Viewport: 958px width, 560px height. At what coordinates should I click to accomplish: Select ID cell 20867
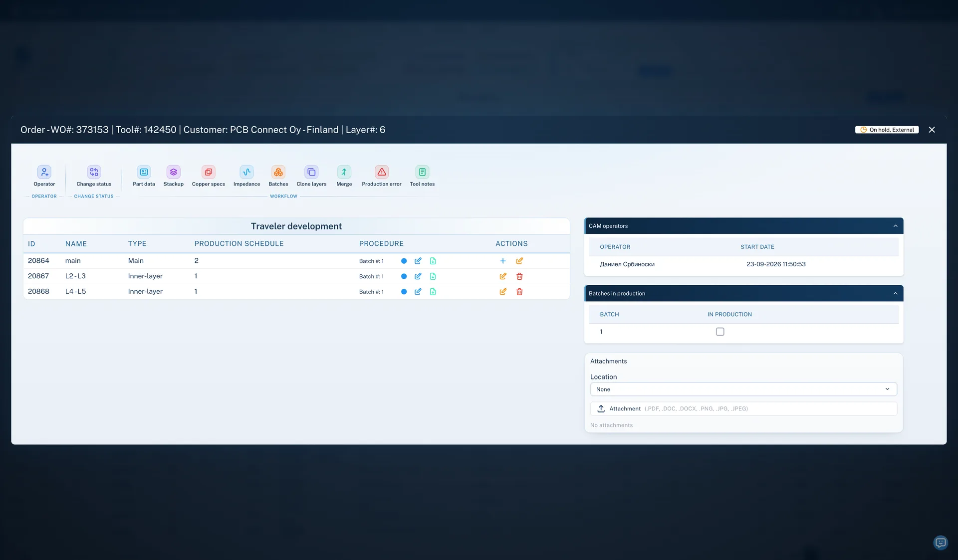(x=38, y=276)
